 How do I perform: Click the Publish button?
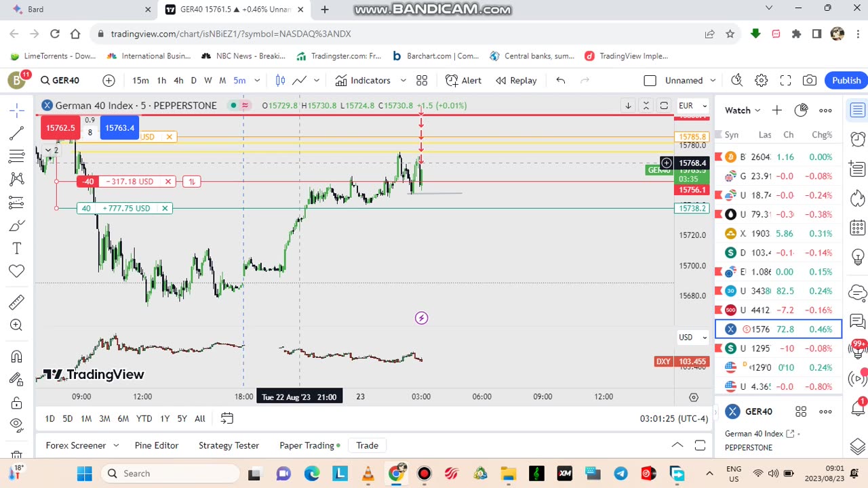pyautogui.click(x=846, y=80)
